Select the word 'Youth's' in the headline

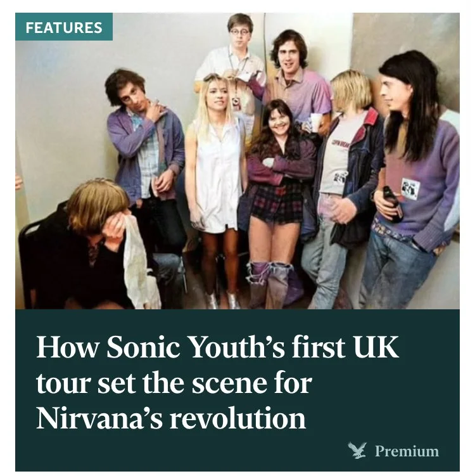[x=237, y=347]
